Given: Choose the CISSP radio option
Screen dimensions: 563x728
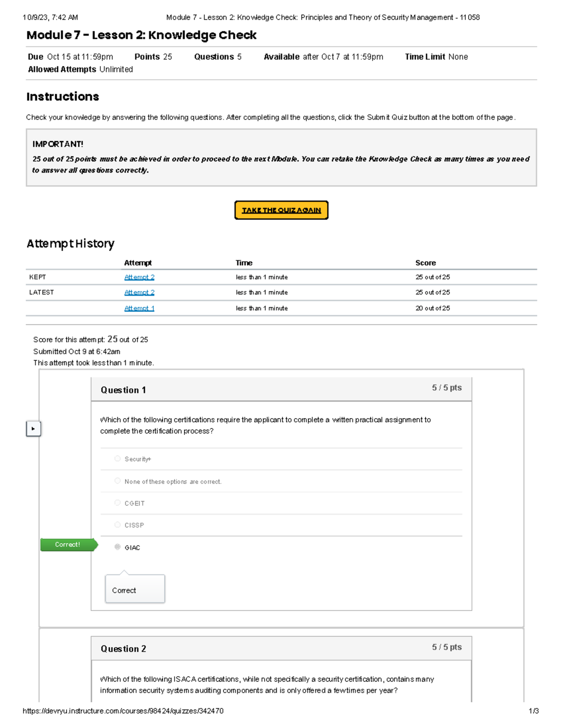Looking at the screenshot, I should [117, 525].
